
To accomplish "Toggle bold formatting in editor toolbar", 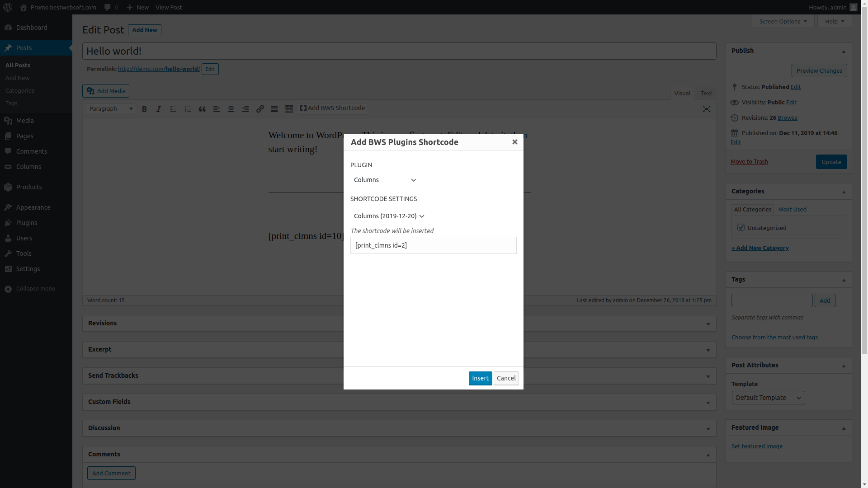I will coord(144,109).
